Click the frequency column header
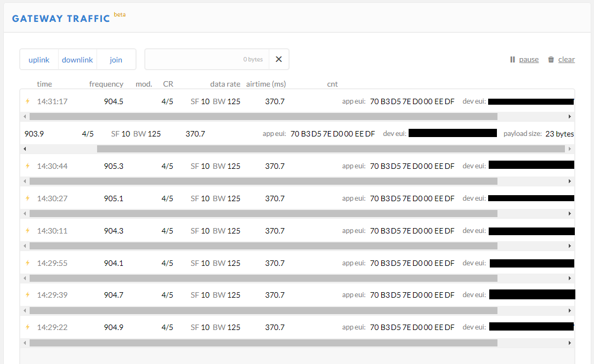This screenshot has height=364, width=594. click(x=106, y=84)
